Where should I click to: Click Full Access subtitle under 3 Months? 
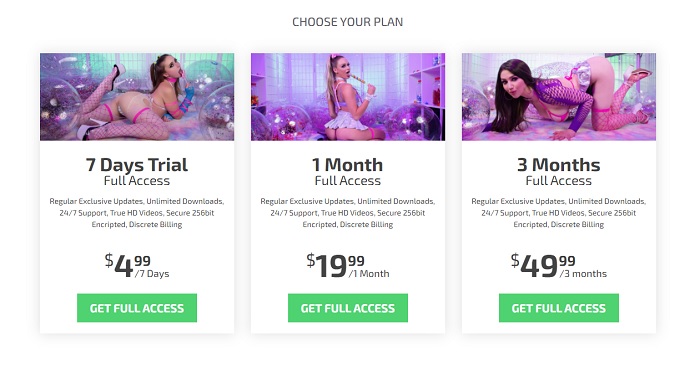(x=559, y=181)
